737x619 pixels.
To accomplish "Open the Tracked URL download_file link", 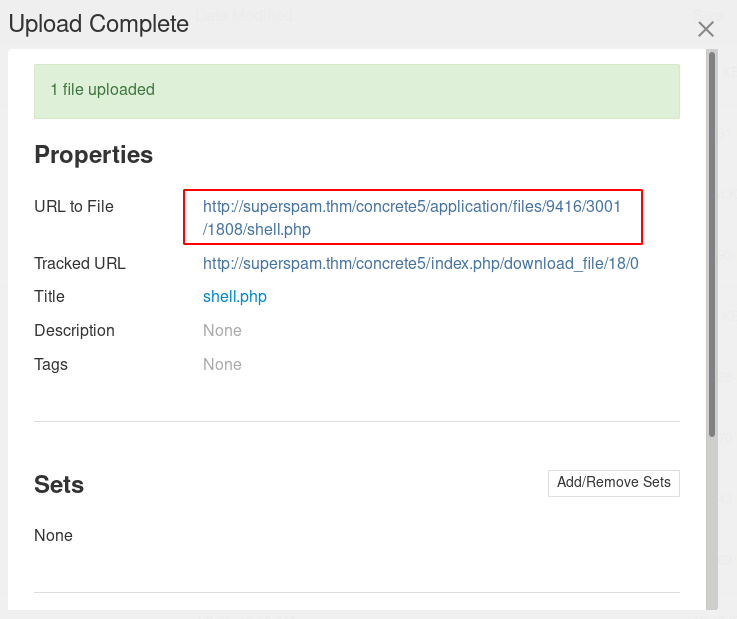I will [420, 264].
